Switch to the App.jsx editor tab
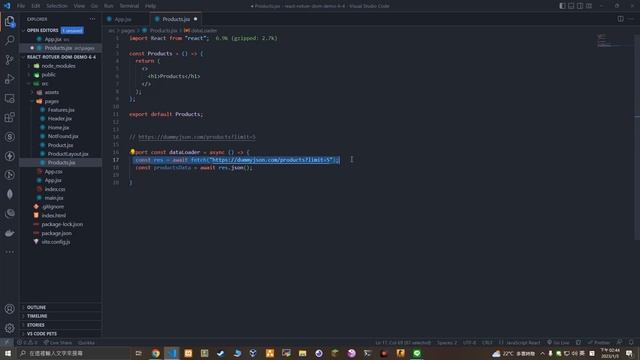 tap(123, 19)
